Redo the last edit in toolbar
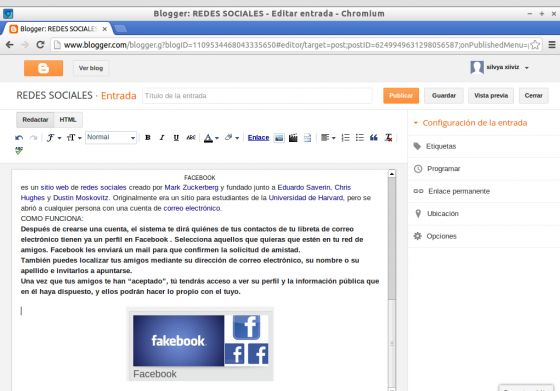Viewport: 560px width, 391px height. 33,138
